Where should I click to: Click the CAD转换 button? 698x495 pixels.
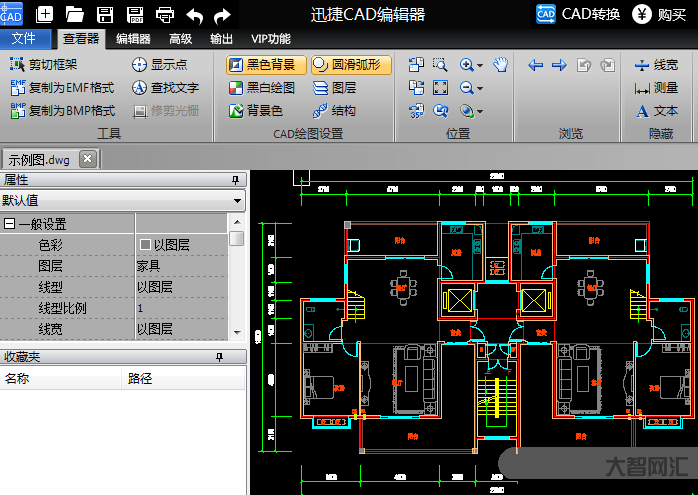[579, 14]
